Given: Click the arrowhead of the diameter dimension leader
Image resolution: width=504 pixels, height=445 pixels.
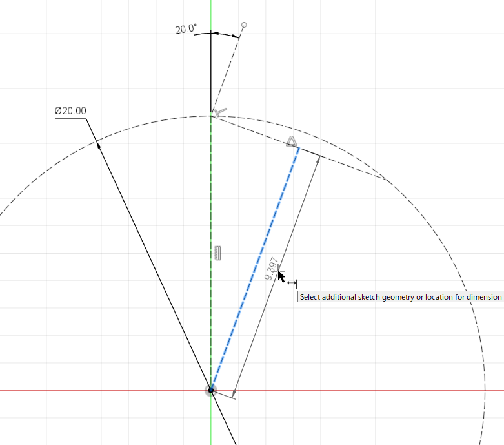Looking at the screenshot, I should tap(99, 145).
